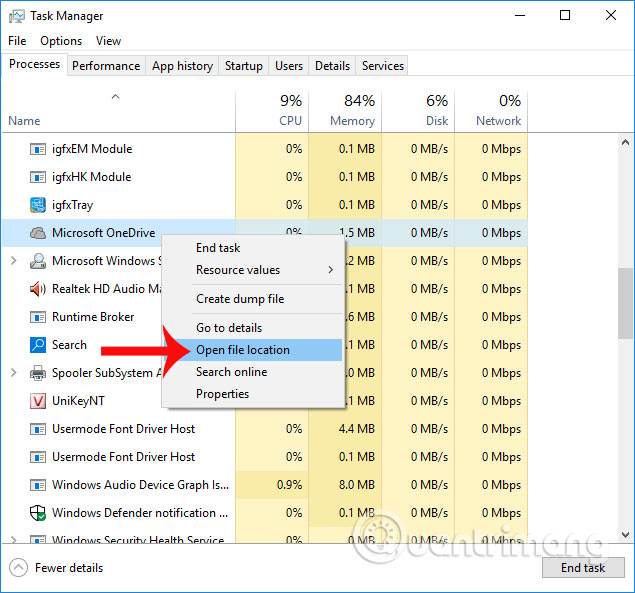635x593 pixels.
Task: Click the Windows Defender shield icon
Action: [x=38, y=513]
